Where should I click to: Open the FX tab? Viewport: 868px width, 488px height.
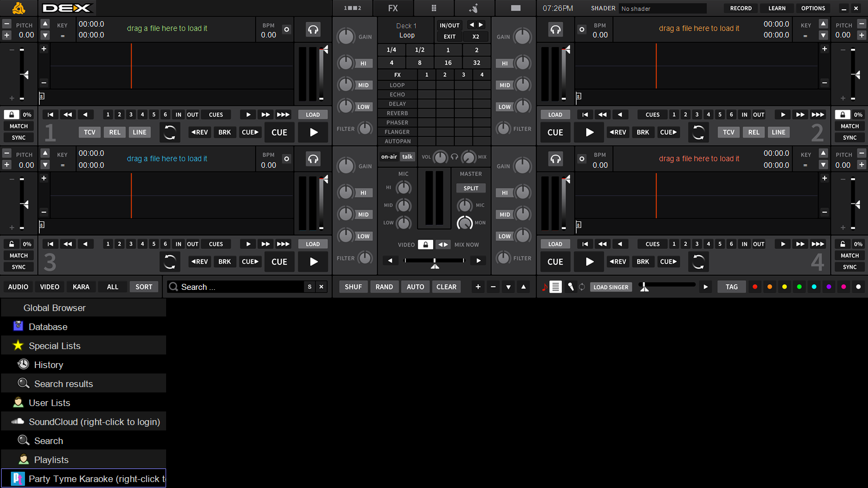pos(393,8)
